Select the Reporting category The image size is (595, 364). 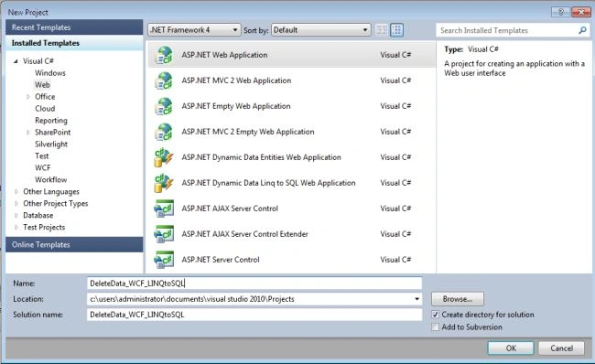pyautogui.click(x=51, y=121)
